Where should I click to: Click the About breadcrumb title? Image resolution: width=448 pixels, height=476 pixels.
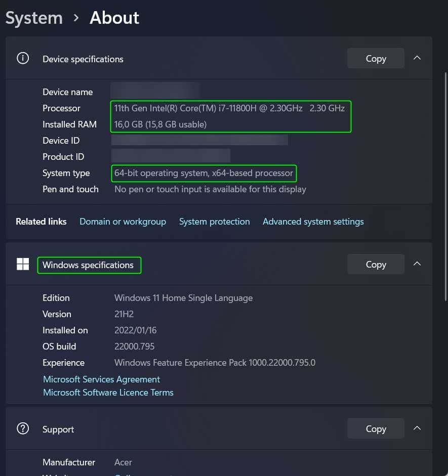pyautogui.click(x=114, y=18)
